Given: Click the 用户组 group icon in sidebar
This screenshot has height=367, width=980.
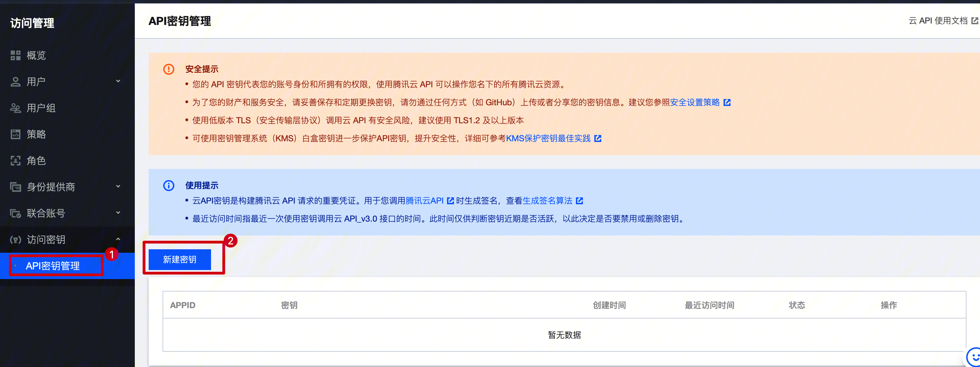Looking at the screenshot, I should (x=16, y=108).
